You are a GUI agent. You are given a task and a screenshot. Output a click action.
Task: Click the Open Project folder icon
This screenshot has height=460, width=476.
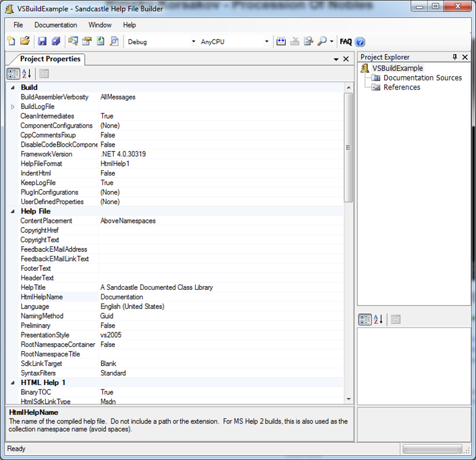[25, 41]
